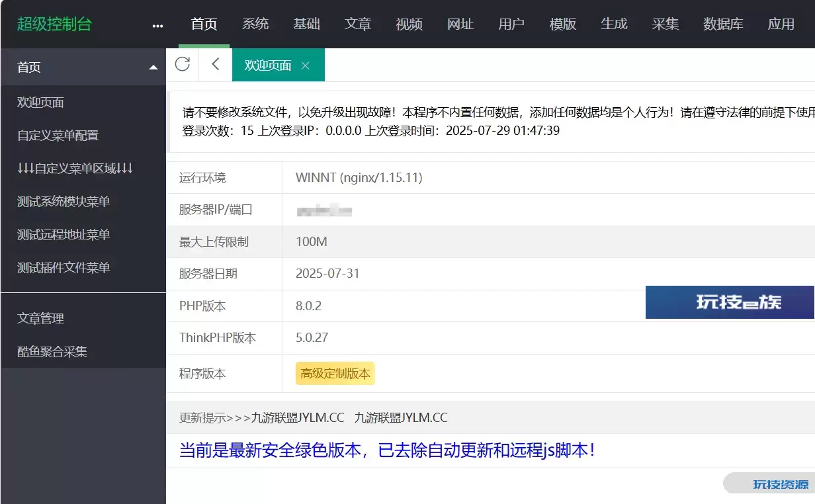815x504 pixels.
Task: Collapse the 首页 sidebar section
Action: tap(153, 67)
